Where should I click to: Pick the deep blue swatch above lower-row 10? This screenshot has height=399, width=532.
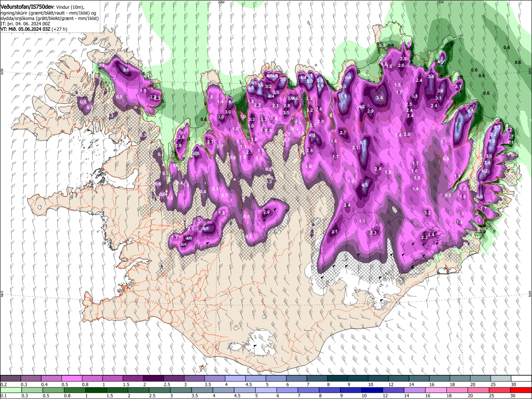coord(372,390)
